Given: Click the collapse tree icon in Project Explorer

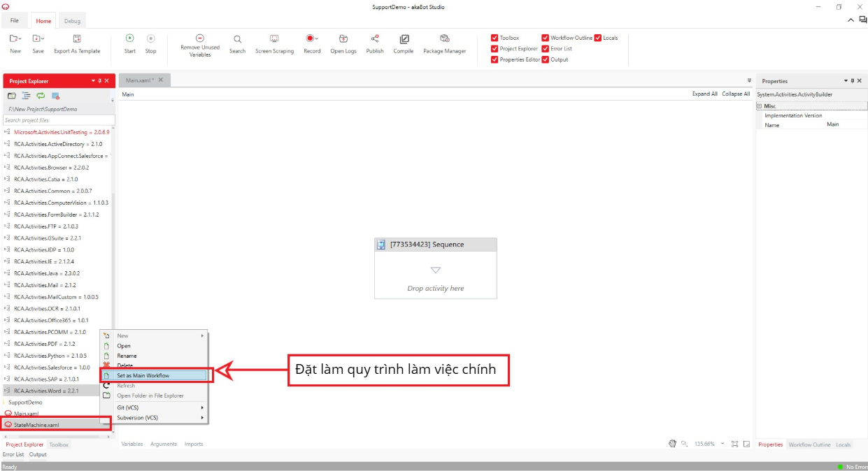Looking at the screenshot, I should click(x=27, y=96).
